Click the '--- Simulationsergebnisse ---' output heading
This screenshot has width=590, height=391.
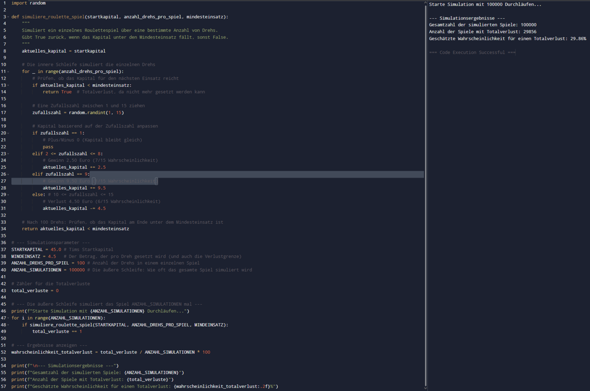[x=467, y=18]
